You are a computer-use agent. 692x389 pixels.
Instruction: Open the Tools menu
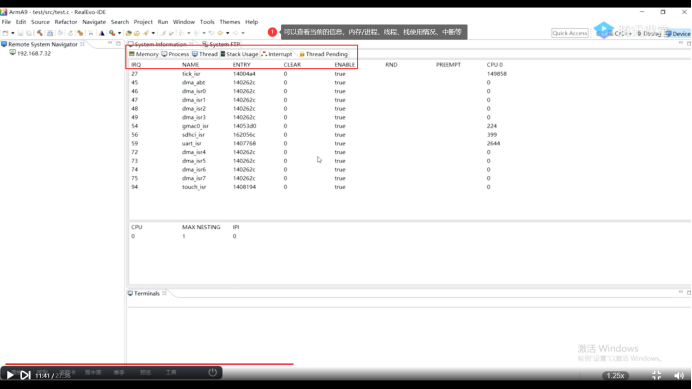click(207, 22)
